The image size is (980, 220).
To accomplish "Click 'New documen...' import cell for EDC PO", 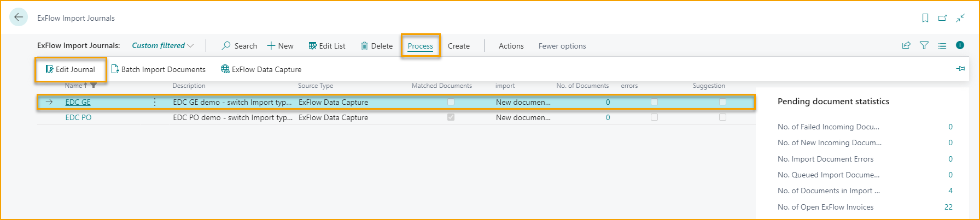I will click(x=523, y=117).
